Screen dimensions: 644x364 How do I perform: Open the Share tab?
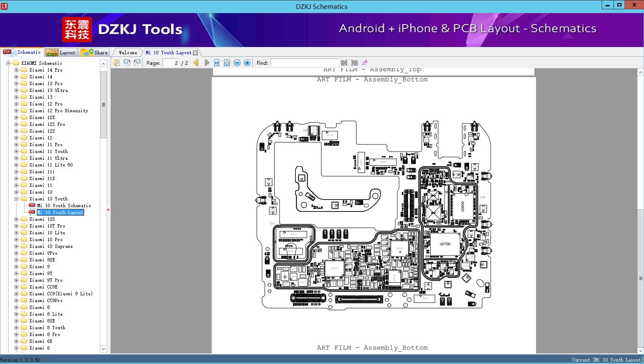pos(94,53)
